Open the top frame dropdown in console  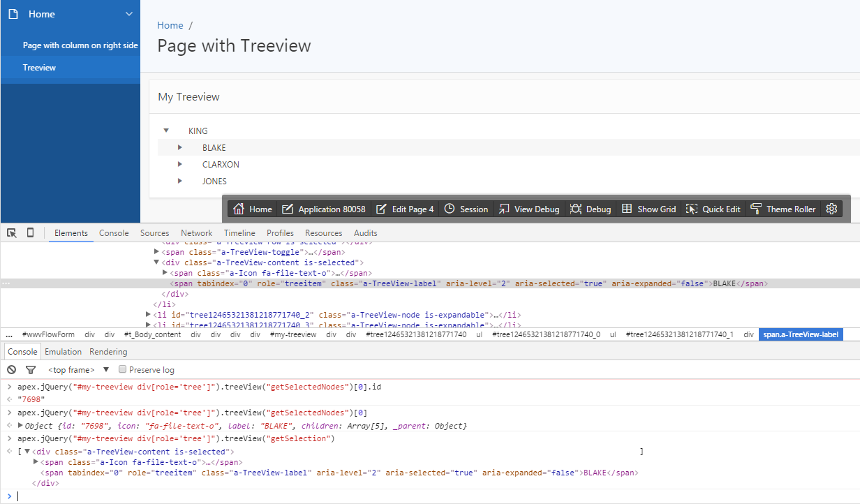click(x=72, y=369)
